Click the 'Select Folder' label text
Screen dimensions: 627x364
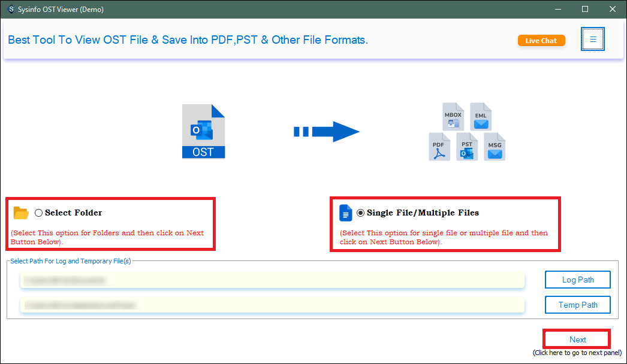pos(73,213)
